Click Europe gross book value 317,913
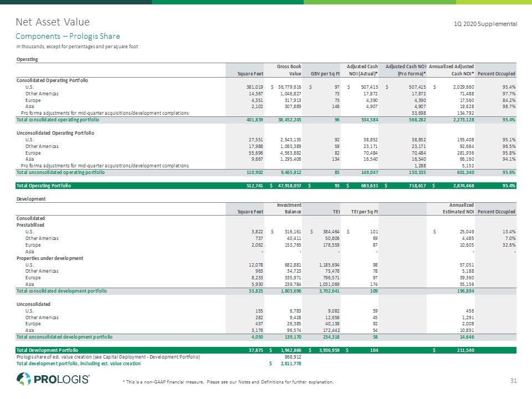532x399 pixels. tap(293, 100)
